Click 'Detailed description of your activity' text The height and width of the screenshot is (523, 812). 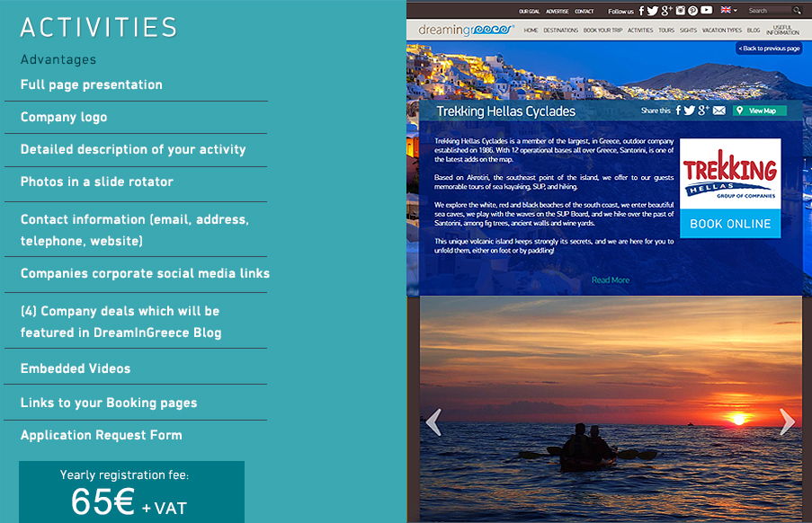(133, 149)
